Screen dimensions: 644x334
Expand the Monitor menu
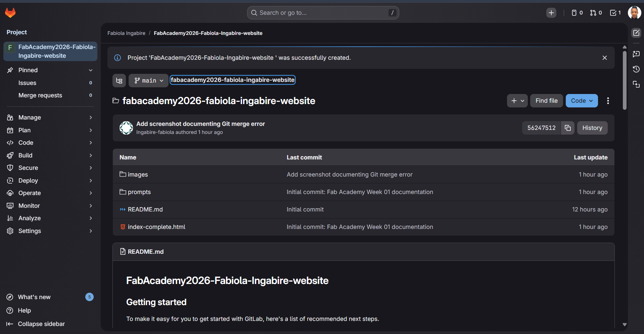50,206
